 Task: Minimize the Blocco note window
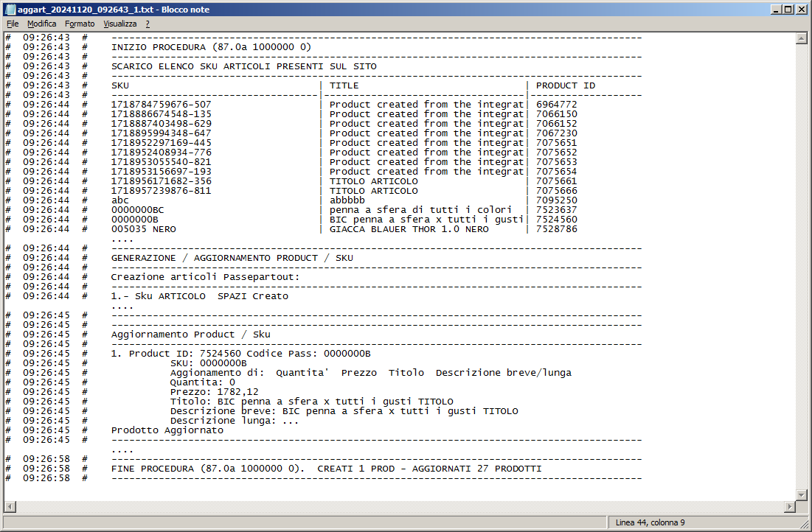(776, 10)
